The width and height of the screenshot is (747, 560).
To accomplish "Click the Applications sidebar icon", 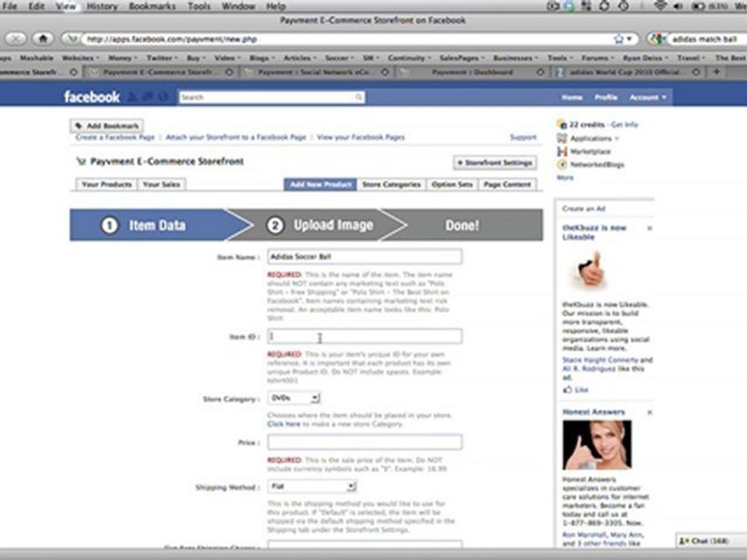I will tap(561, 138).
